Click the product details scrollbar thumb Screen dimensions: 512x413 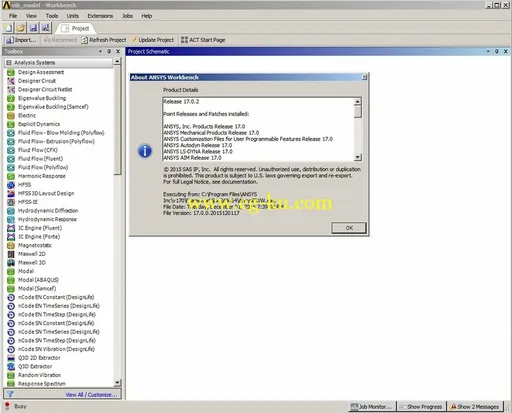pyautogui.click(x=358, y=111)
